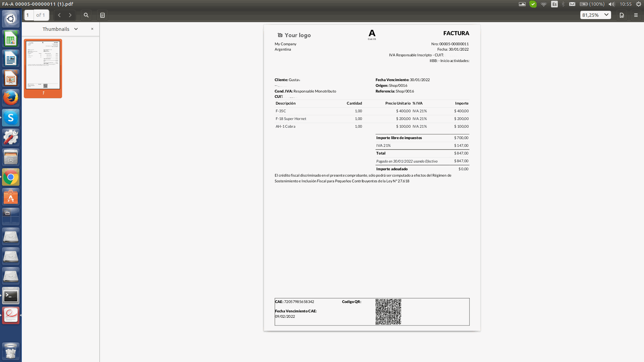Open the hamburger view menu
This screenshot has width=644, height=362.
tap(636, 15)
